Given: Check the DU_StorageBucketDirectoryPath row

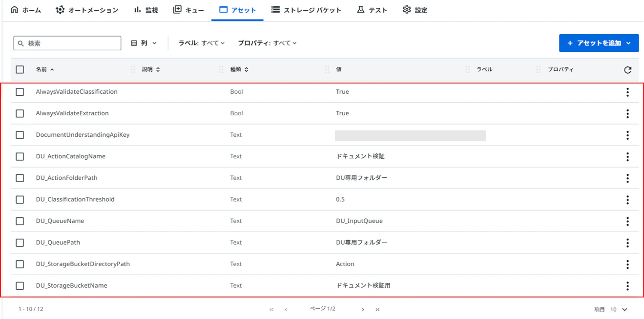Looking at the screenshot, I should point(20,264).
